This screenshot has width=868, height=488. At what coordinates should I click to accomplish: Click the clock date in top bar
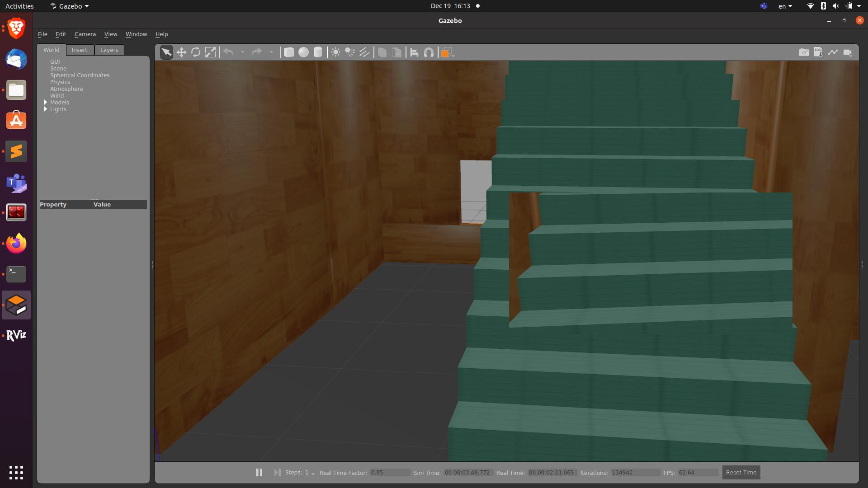pos(450,6)
